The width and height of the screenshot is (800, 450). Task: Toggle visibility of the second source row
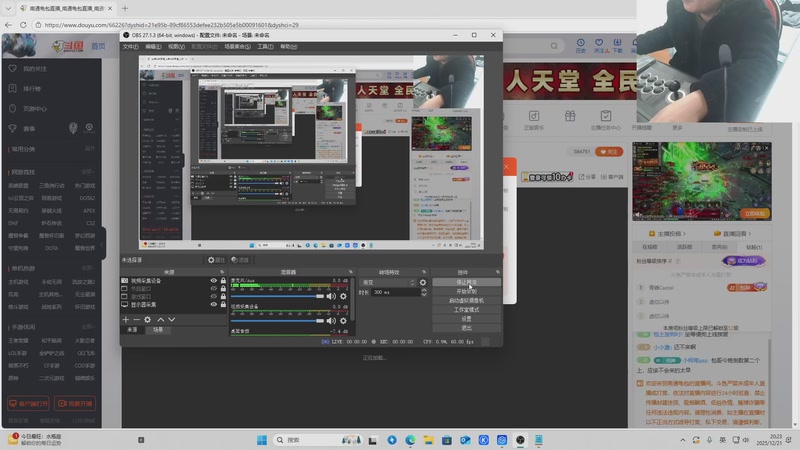213,289
